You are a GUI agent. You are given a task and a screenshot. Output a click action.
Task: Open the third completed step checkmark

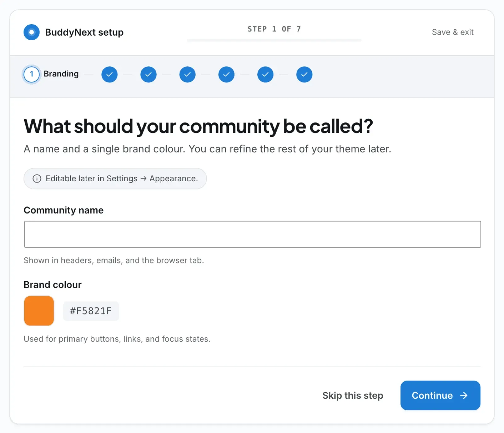148,75
